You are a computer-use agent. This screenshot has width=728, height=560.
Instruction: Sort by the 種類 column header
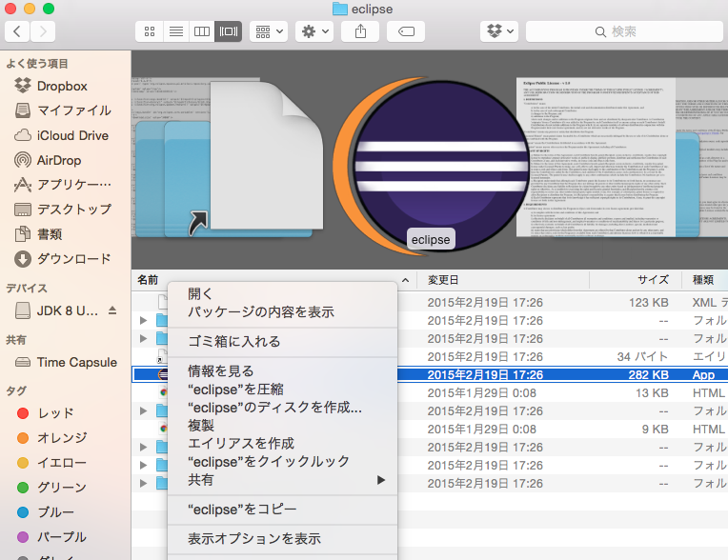click(x=704, y=280)
